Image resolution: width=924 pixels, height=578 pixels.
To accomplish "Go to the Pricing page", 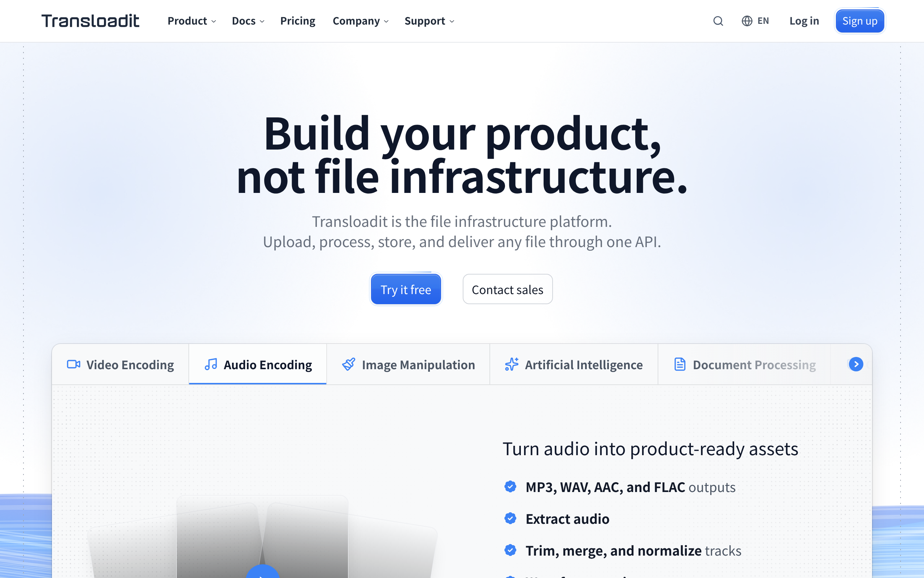I will tap(298, 21).
